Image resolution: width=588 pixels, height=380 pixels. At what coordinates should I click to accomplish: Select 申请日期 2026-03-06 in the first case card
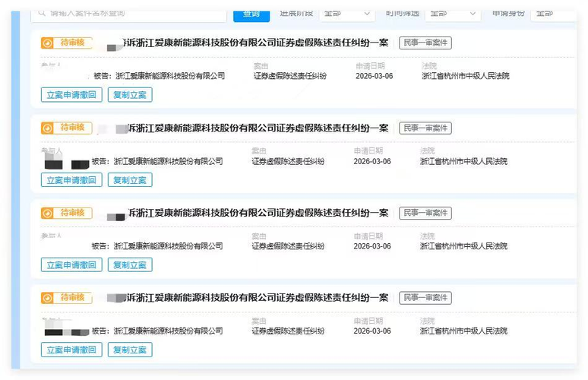point(375,76)
